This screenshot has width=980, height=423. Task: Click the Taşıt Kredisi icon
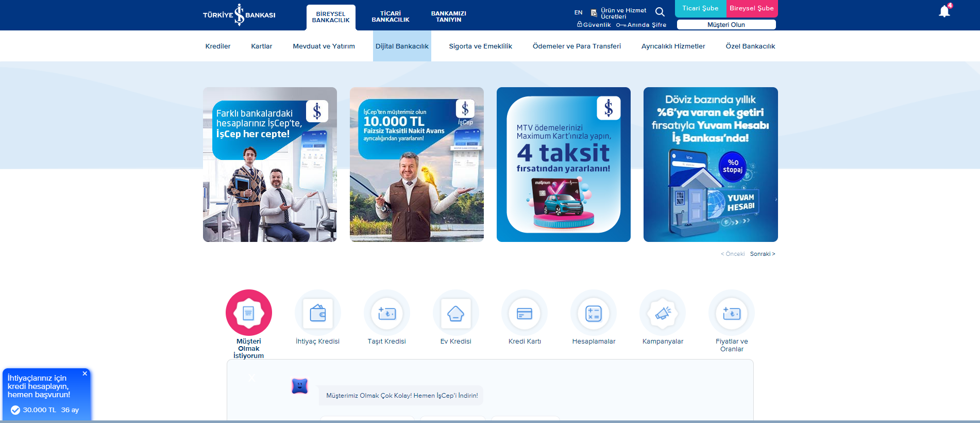(387, 313)
